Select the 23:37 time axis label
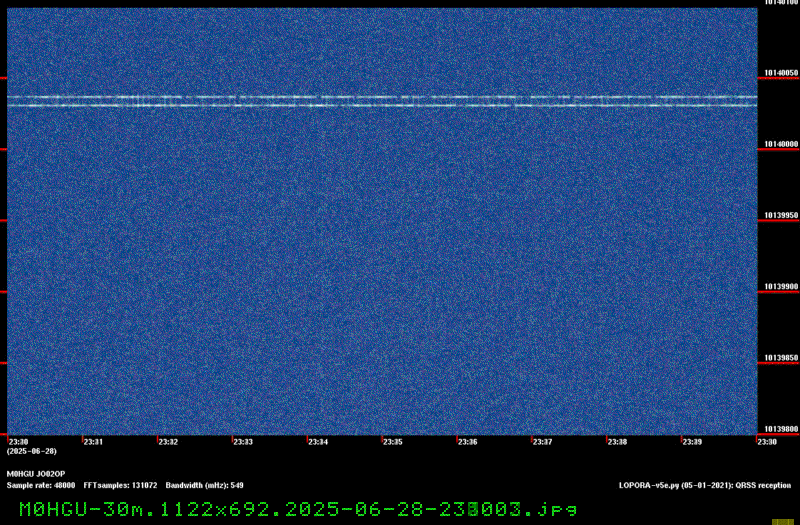 pos(543,442)
